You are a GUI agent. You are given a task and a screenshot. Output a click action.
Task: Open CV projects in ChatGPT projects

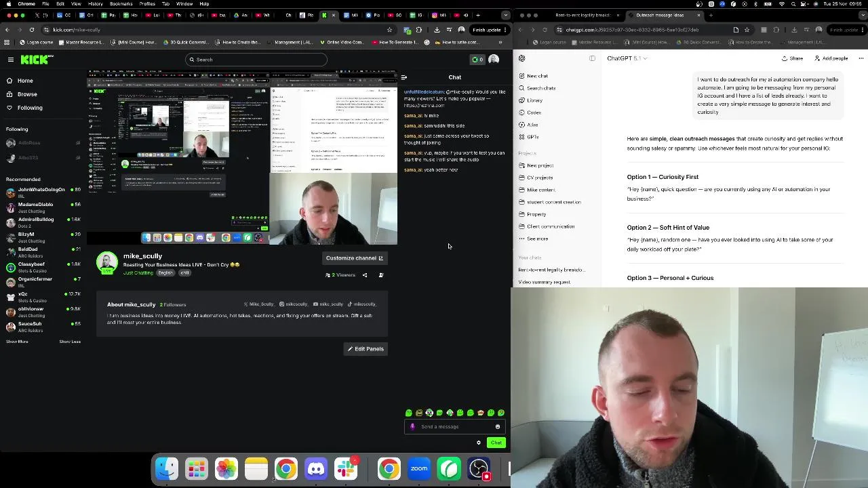[540, 178]
